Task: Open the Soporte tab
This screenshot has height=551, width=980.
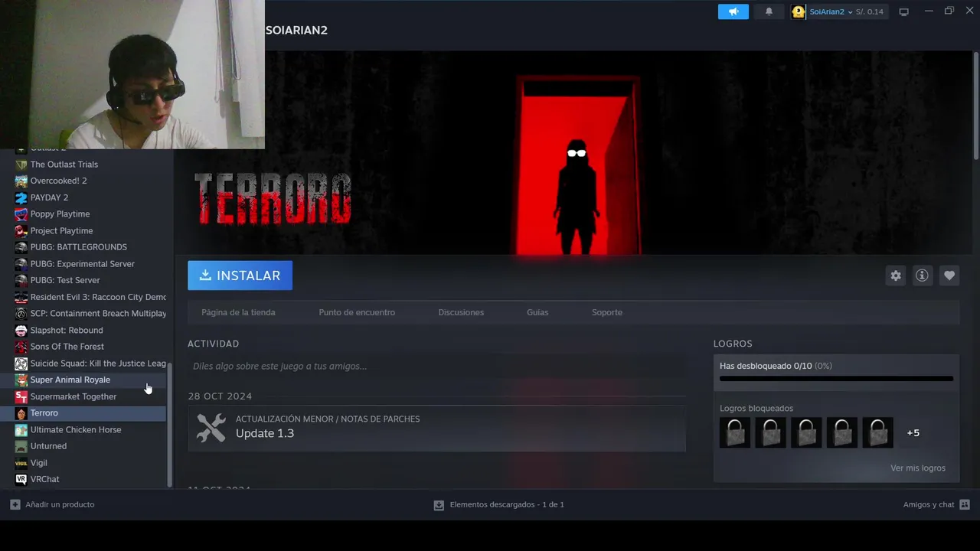Action: point(607,312)
